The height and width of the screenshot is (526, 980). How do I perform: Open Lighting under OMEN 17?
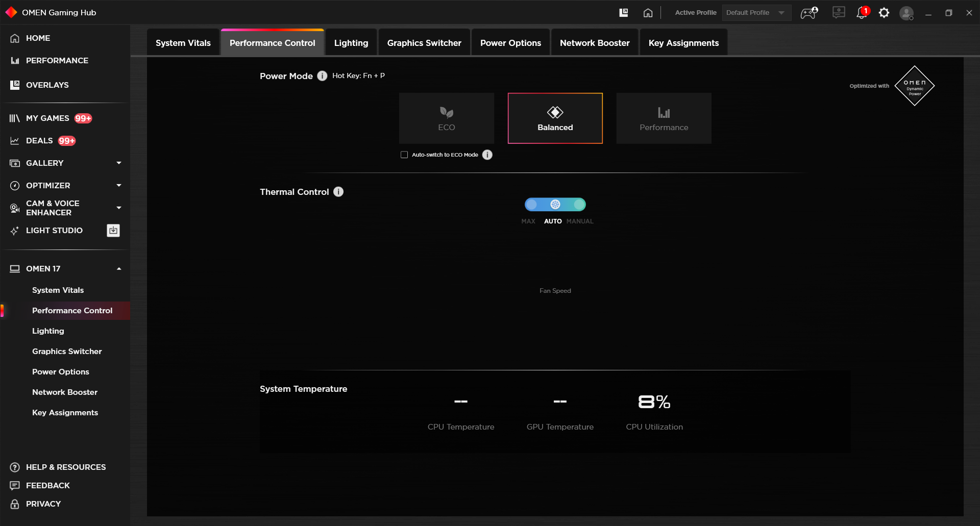click(x=48, y=331)
